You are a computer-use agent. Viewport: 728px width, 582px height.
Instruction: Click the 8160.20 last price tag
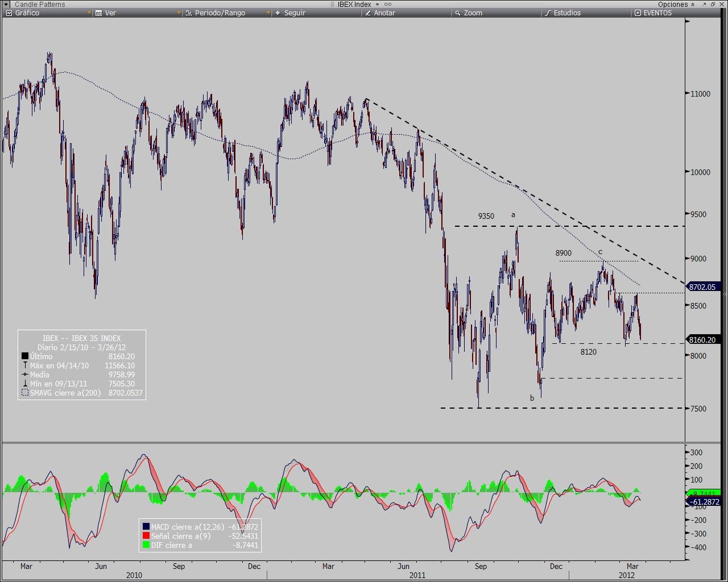pyautogui.click(x=704, y=340)
